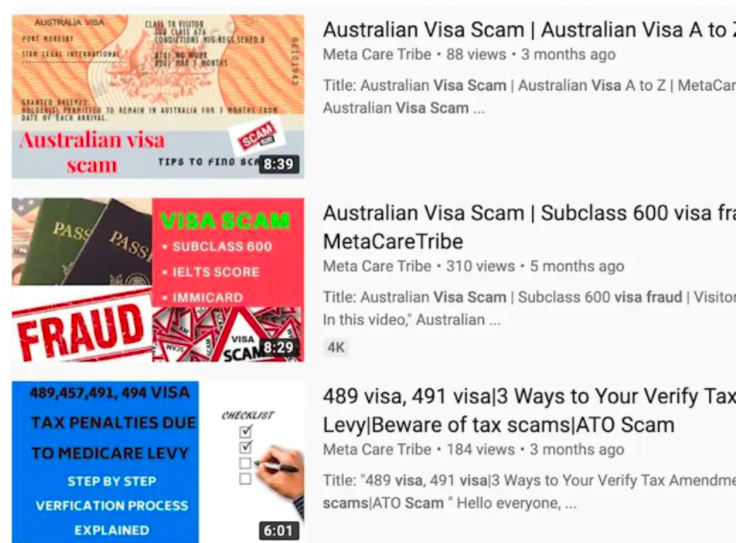Click the 8:29 duration badge
Viewport: 742px width, 543px height.
click(x=279, y=347)
